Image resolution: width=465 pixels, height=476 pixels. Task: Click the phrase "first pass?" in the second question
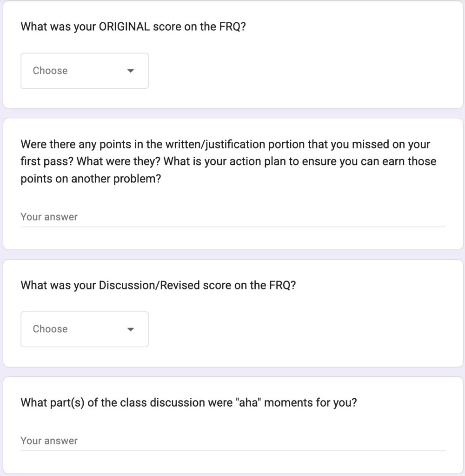pos(47,162)
